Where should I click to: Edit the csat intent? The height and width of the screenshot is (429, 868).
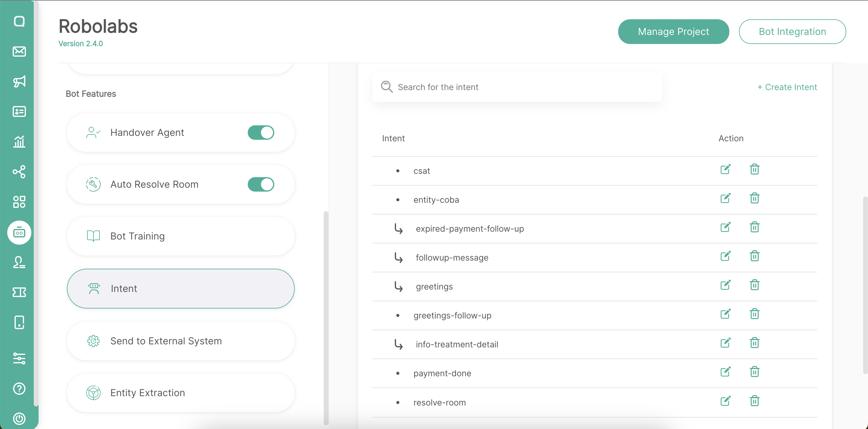(x=725, y=169)
